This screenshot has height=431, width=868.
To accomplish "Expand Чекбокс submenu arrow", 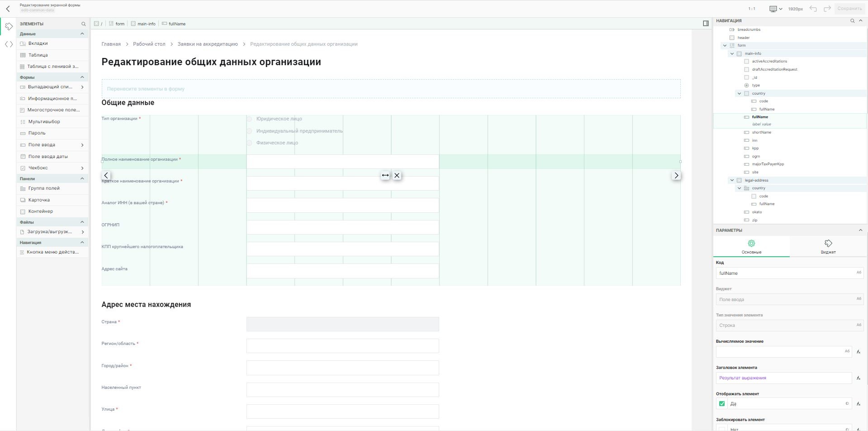I will (x=82, y=168).
